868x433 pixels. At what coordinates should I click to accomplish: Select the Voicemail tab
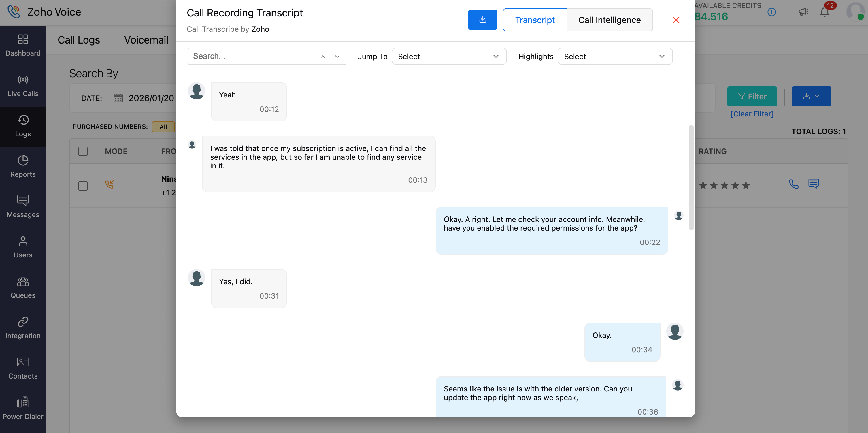coord(146,40)
